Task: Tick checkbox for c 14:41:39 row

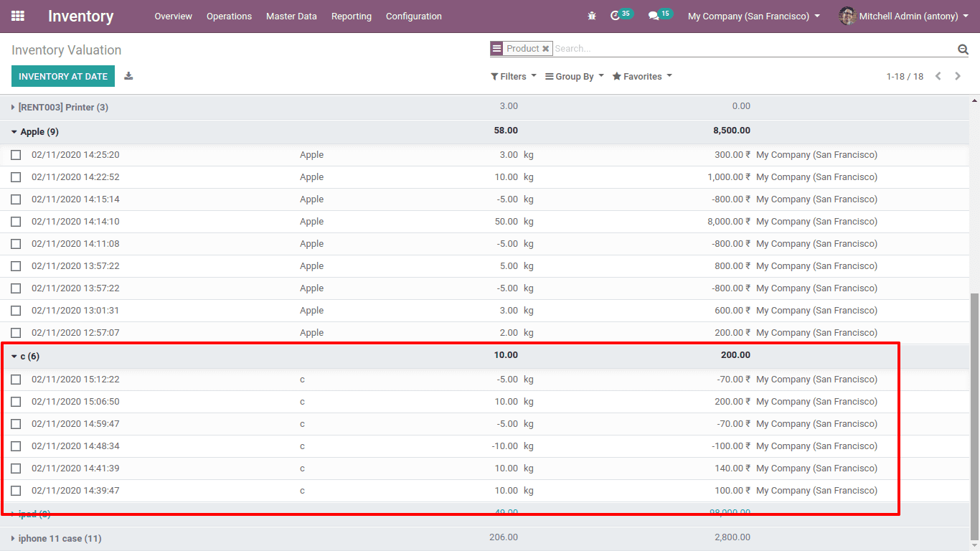Action: 16,468
